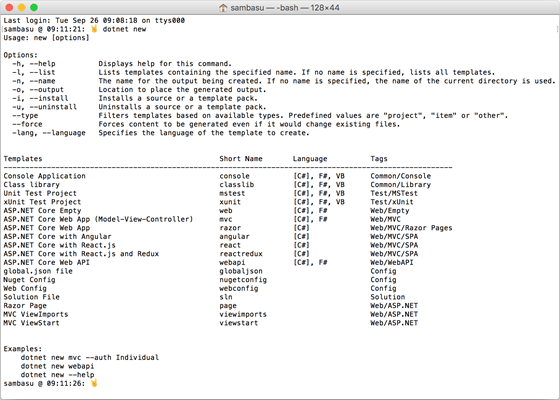
Task: Click 'dotnet new mvc --auth Individual' example
Action: pos(90,358)
